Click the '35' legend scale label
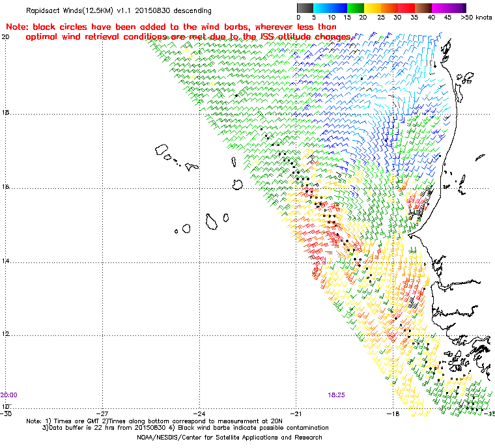The height and width of the screenshot is (448, 495). tap(414, 18)
